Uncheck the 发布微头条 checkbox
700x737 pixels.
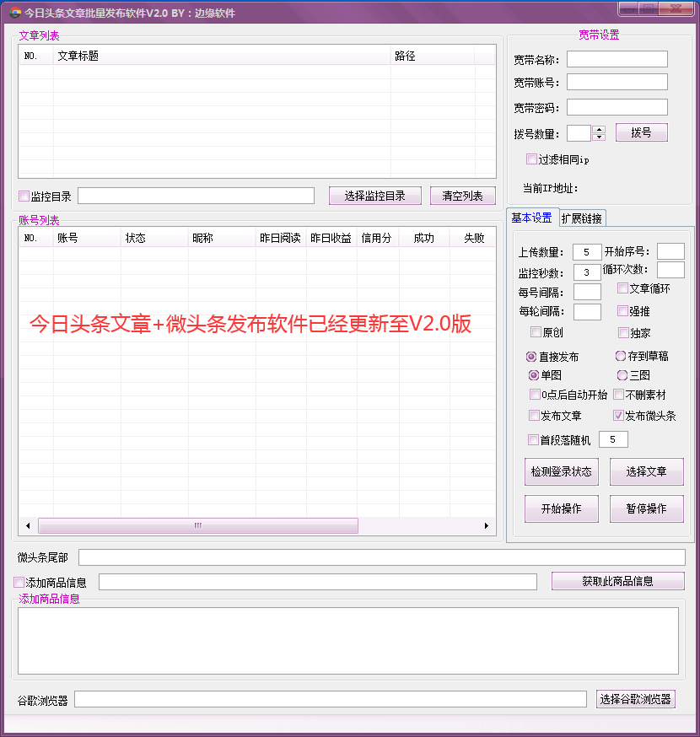coord(619,416)
